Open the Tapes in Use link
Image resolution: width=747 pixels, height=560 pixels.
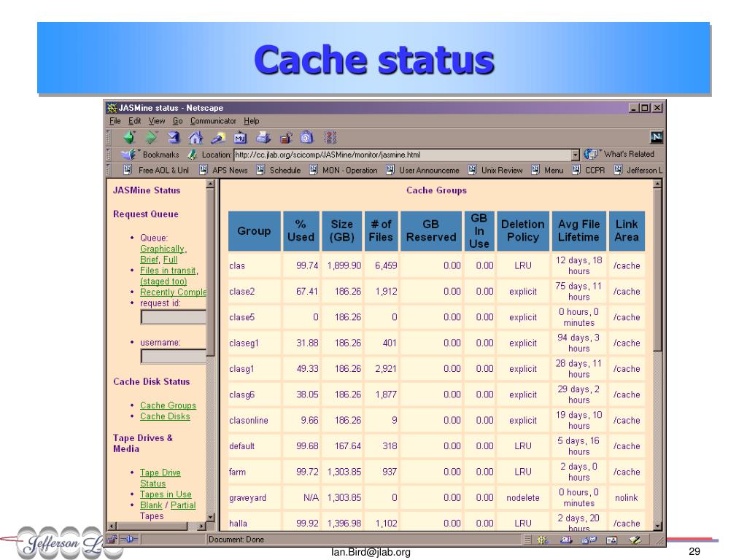(166, 494)
